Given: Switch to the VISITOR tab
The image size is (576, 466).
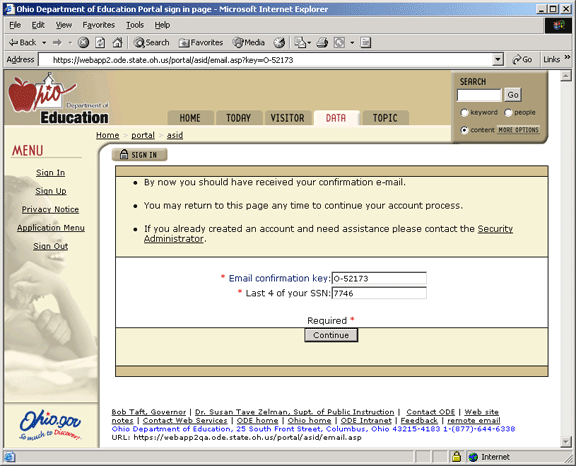Looking at the screenshot, I should [x=288, y=118].
